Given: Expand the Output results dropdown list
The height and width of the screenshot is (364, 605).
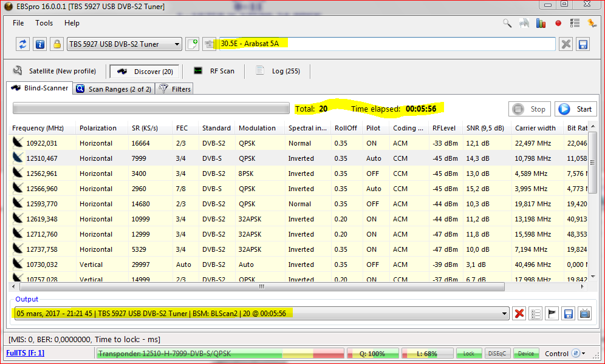Looking at the screenshot, I should 504,314.
